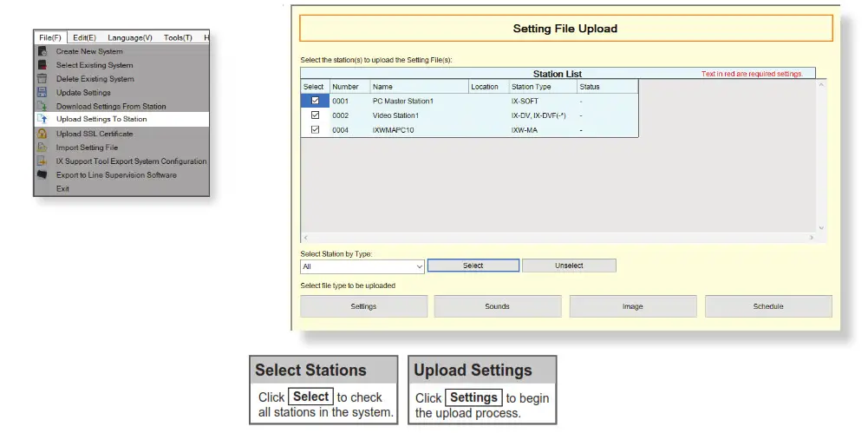Viewport: 868px width, 433px height.
Task: Click the Number column header
Action: coord(349,87)
